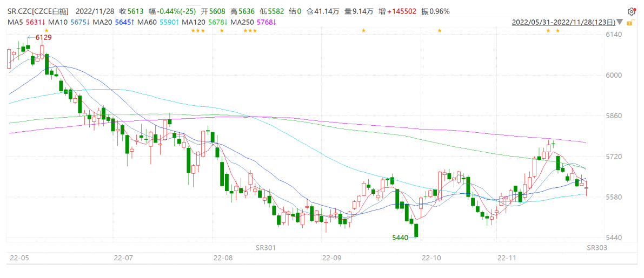Click the 2022/05/31-2022/11/28 date range link
Screen dimensions: 644x278
(563, 22)
